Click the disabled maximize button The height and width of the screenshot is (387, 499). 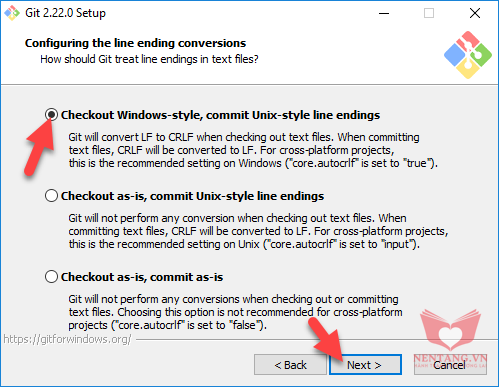point(429,13)
